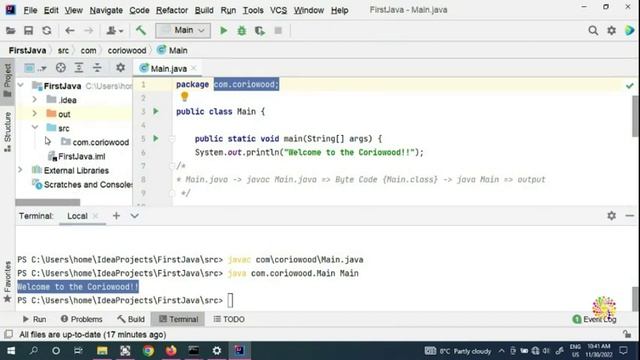Expand the out folder
The width and height of the screenshot is (640, 360).
pos(35,114)
